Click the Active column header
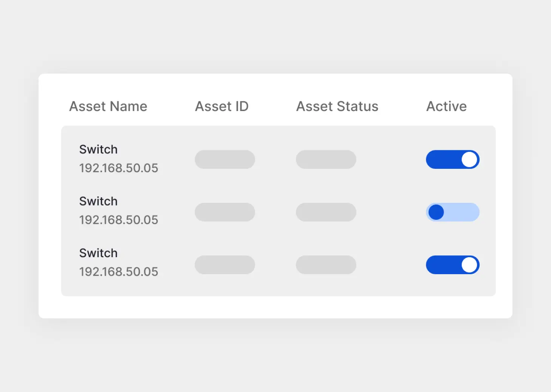The width and height of the screenshot is (551, 392). pyautogui.click(x=446, y=106)
